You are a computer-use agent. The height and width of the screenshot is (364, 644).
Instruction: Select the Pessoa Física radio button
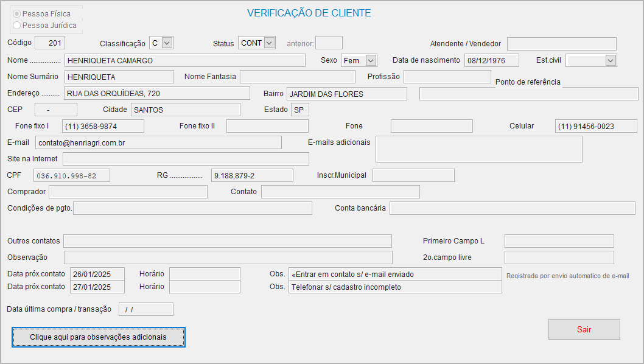pyautogui.click(x=17, y=13)
